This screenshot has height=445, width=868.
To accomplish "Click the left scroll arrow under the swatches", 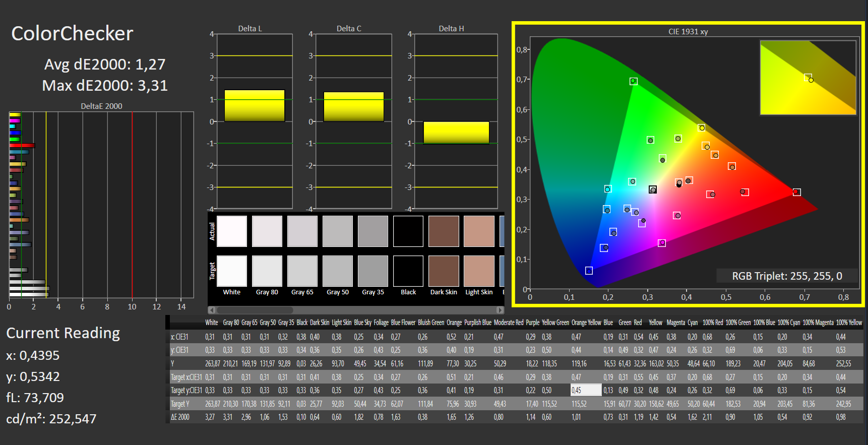I will click(x=212, y=310).
